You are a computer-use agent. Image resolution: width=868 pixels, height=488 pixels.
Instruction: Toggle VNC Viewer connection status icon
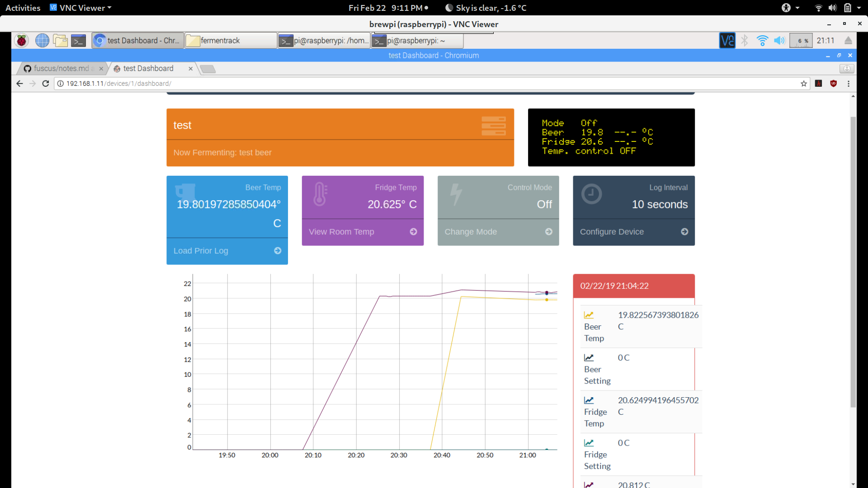727,40
